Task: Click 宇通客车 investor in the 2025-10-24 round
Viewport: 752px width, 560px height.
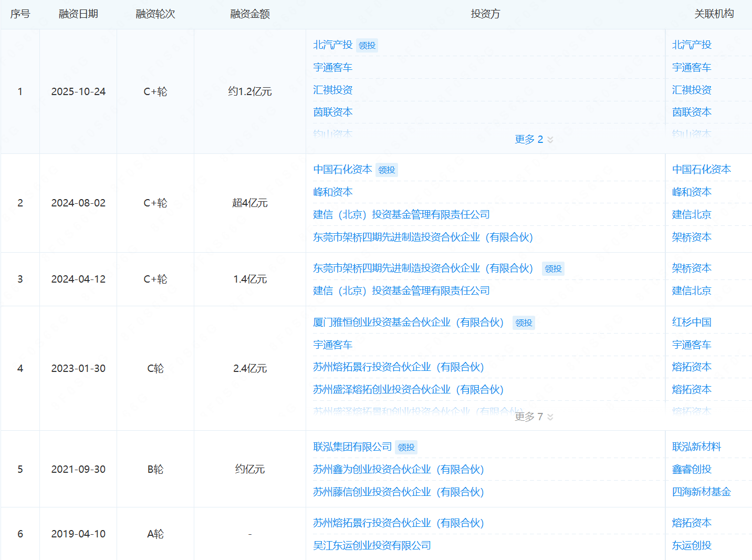Action: coord(332,67)
